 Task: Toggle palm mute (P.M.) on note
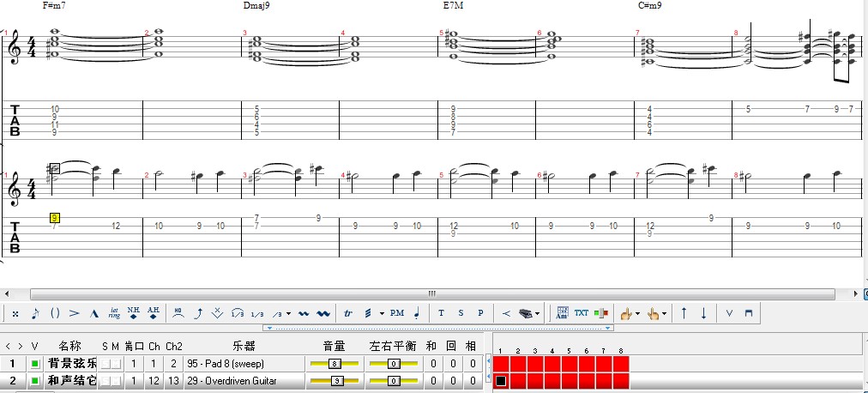pos(396,313)
